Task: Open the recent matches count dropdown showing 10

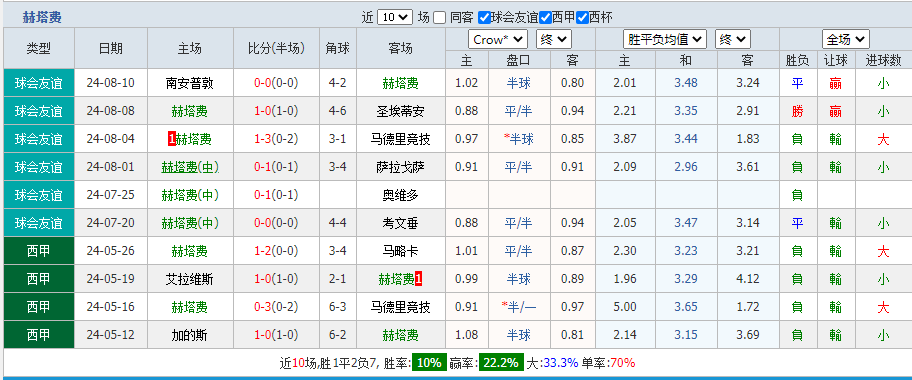Action: point(395,17)
